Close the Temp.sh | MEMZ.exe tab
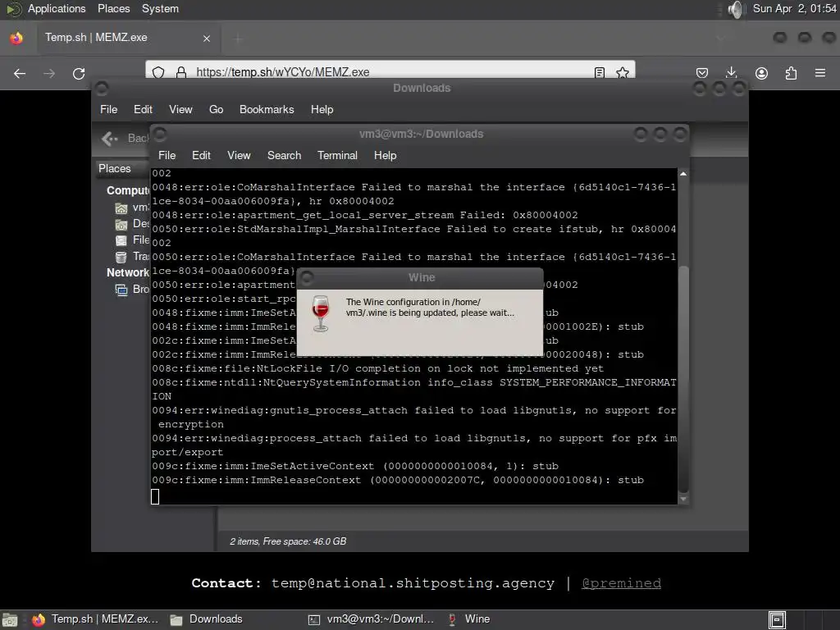 coord(207,39)
